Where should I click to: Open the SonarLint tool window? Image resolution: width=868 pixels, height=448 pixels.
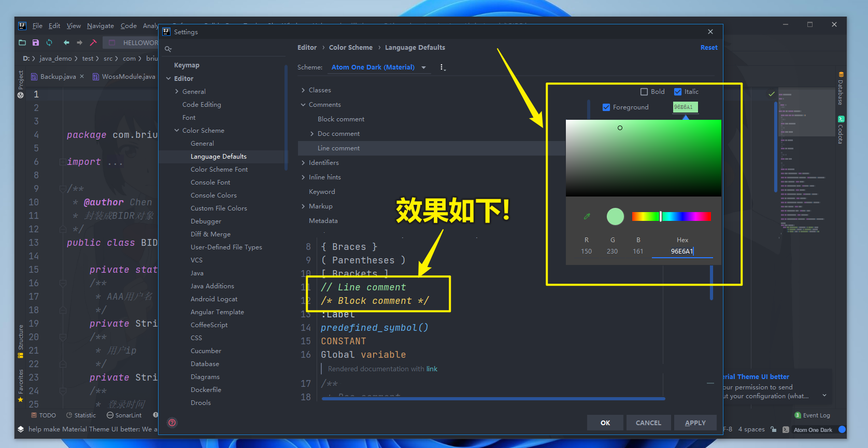124,415
